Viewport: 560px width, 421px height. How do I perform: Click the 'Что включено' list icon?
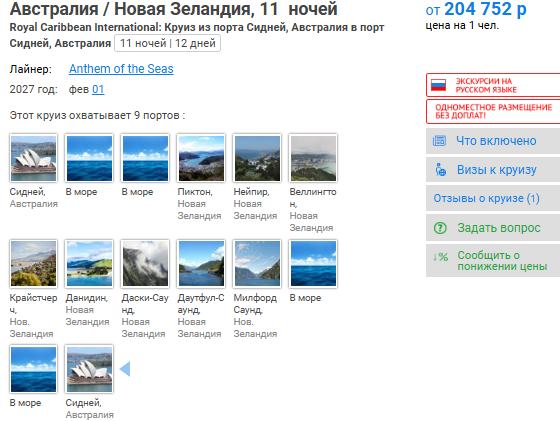pos(439,141)
